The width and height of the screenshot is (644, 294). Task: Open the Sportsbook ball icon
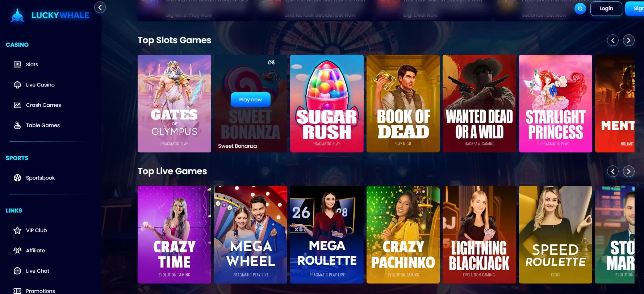point(17,178)
